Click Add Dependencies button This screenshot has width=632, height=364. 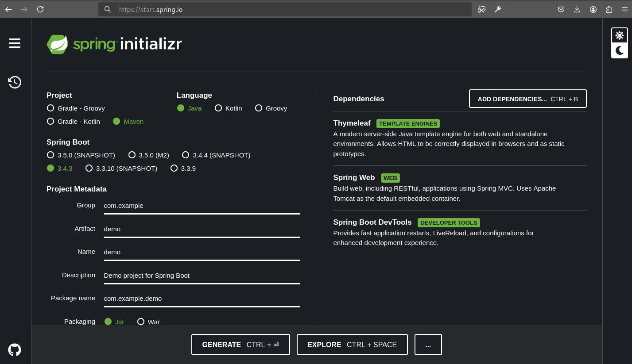528,99
